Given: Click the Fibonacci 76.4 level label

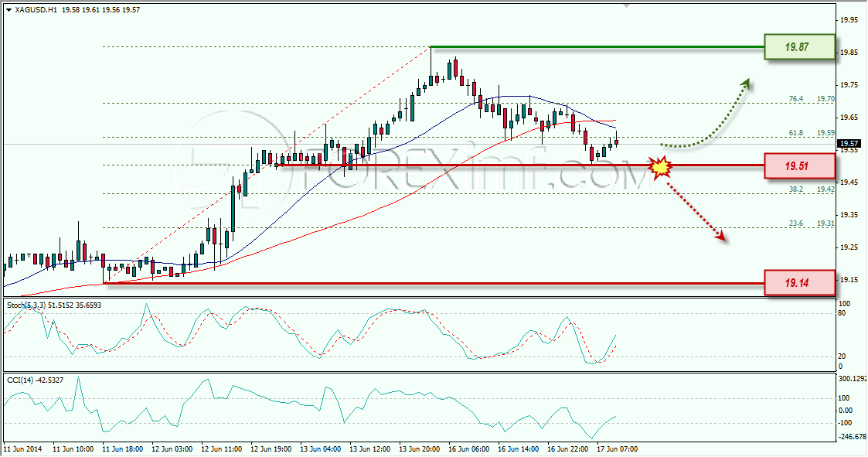Looking at the screenshot, I should [795, 99].
